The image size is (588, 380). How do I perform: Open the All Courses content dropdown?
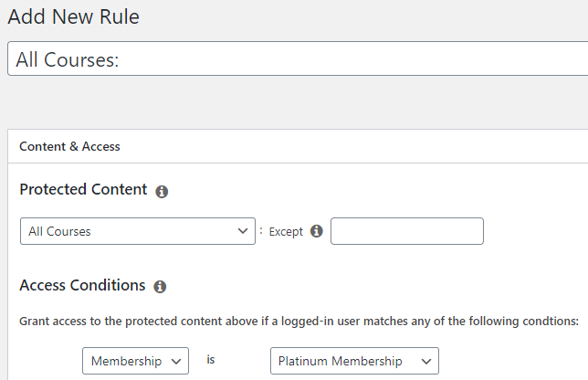138,231
